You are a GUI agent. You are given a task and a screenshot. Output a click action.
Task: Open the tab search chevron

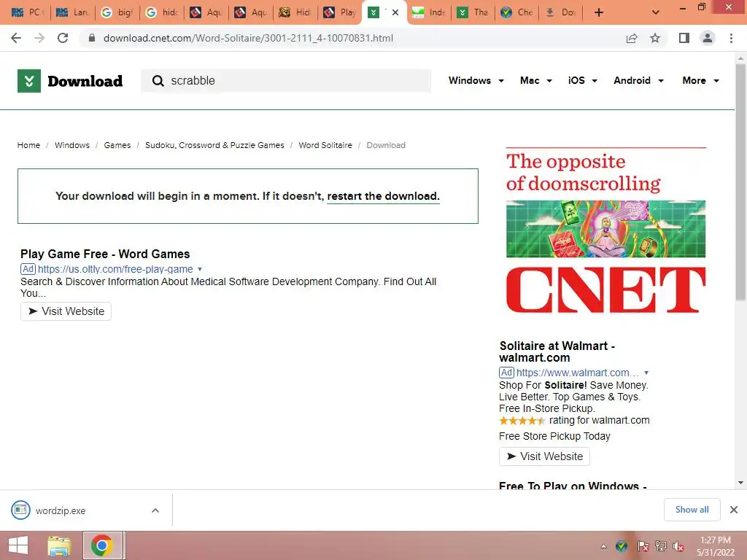(x=656, y=12)
